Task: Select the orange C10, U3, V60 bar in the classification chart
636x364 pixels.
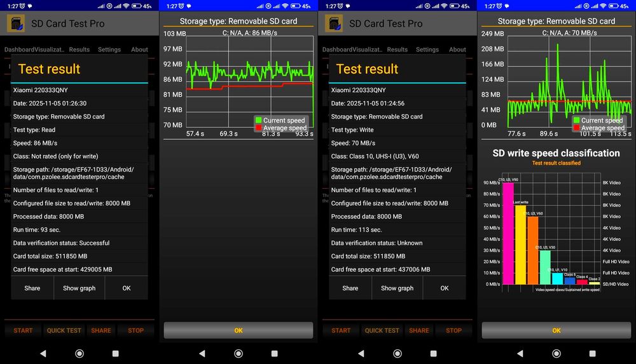Action: click(x=532, y=250)
